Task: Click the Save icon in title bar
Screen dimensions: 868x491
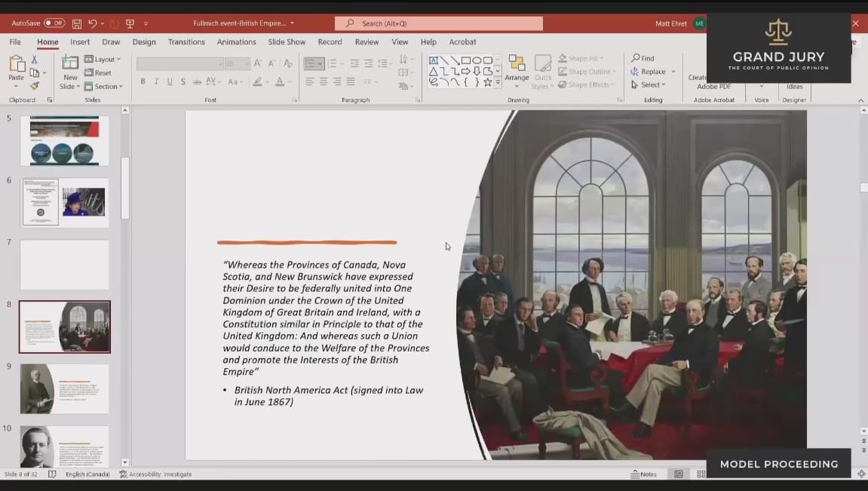Action: (x=77, y=23)
